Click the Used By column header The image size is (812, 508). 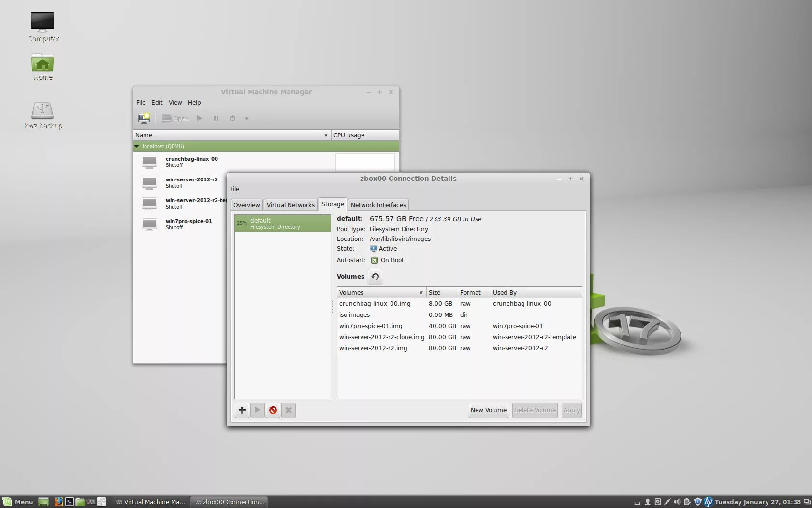536,293
